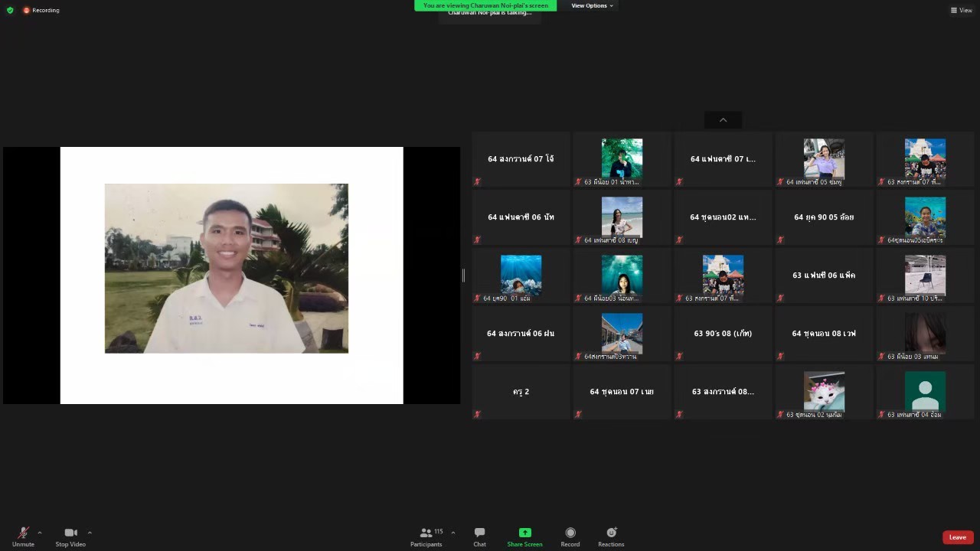Open the View Options dropdown

tap(591, 5)
